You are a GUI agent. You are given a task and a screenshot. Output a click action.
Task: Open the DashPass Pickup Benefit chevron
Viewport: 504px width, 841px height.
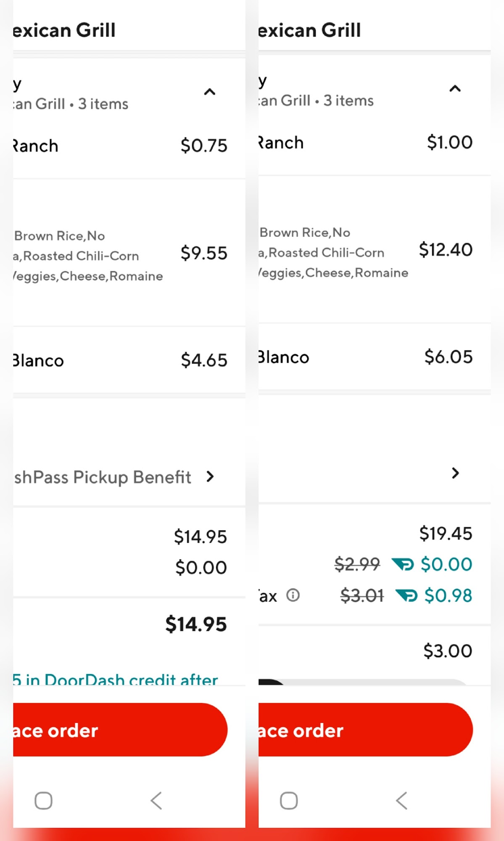click(x=210, y=477)
